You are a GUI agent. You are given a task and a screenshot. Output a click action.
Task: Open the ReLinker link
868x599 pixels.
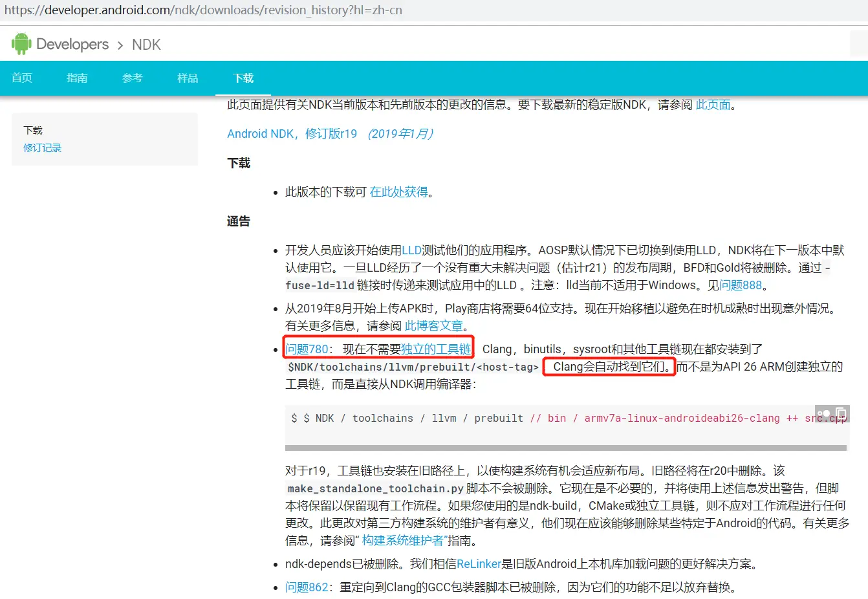coord(479,564)
